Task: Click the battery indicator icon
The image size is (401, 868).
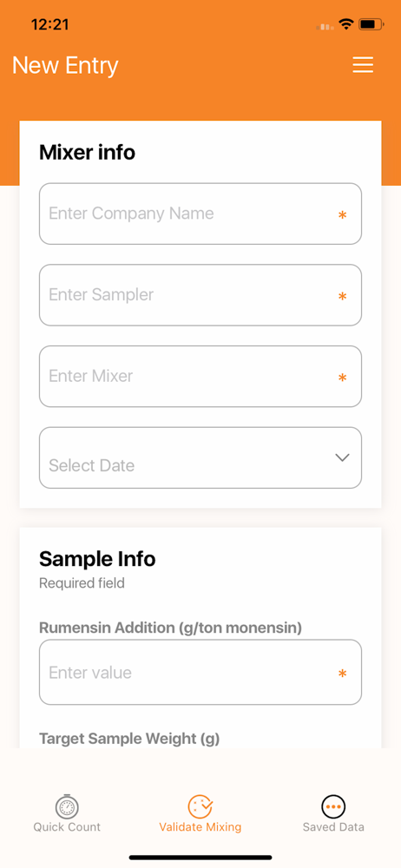Action: (370, 24)
